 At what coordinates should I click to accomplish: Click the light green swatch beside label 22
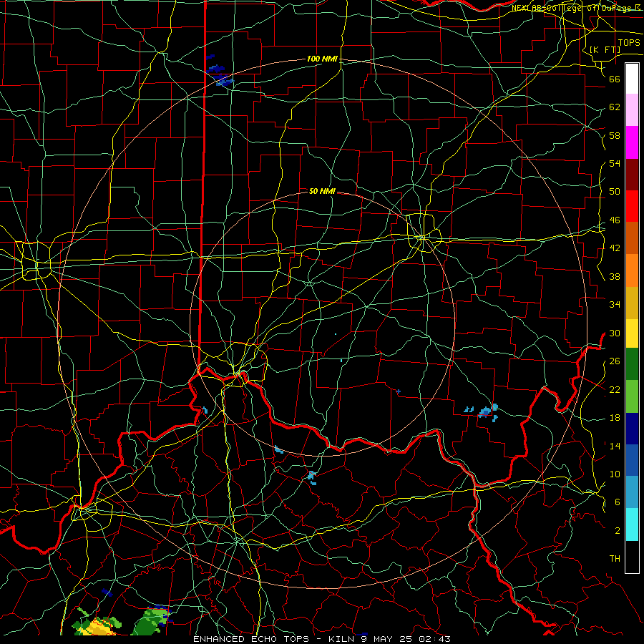[x=632, y=396]
